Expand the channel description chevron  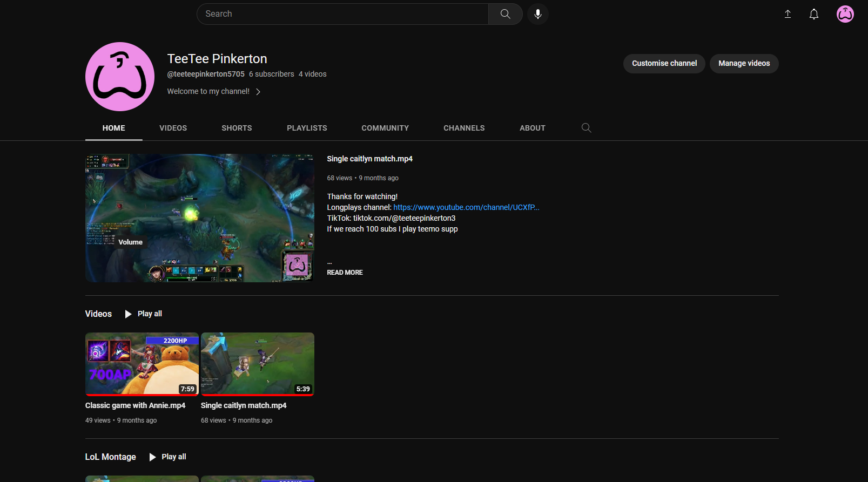point(258,92)
